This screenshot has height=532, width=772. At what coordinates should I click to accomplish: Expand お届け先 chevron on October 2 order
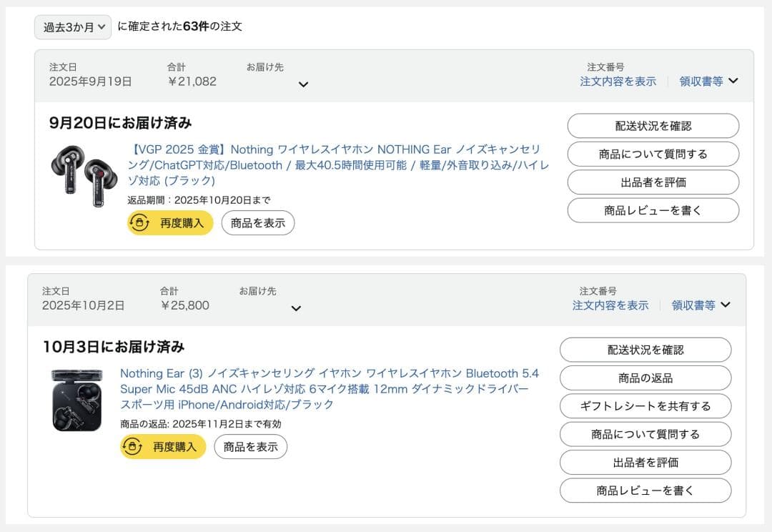(x=296, y=309)
